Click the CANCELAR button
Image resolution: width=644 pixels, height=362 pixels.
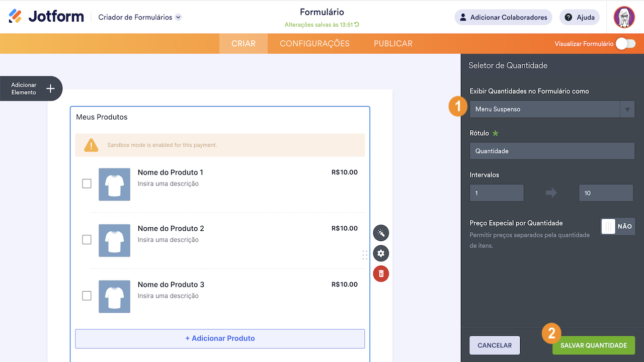(x=495, y=345)
